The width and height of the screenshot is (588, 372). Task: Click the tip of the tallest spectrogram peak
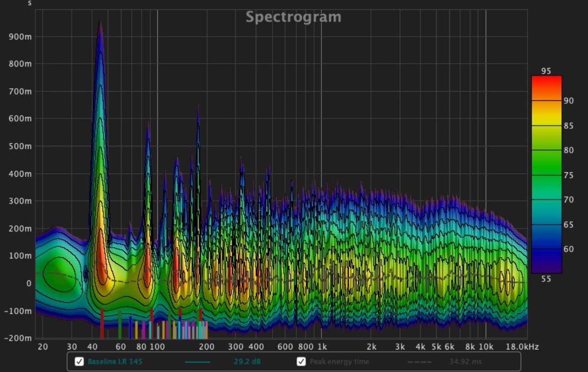(100, 21)
